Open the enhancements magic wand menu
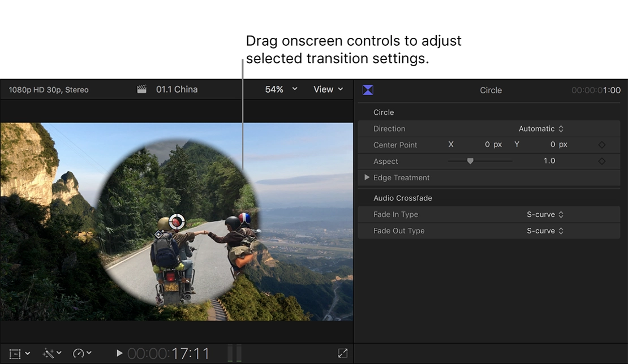The image size is (628, 364). (x=52, y=354)
